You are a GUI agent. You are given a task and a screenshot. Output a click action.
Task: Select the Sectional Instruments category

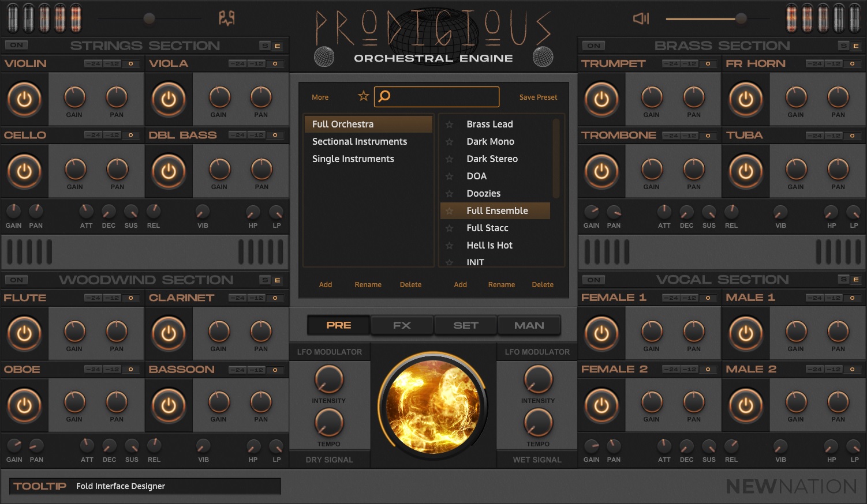(x=359, y=141)
